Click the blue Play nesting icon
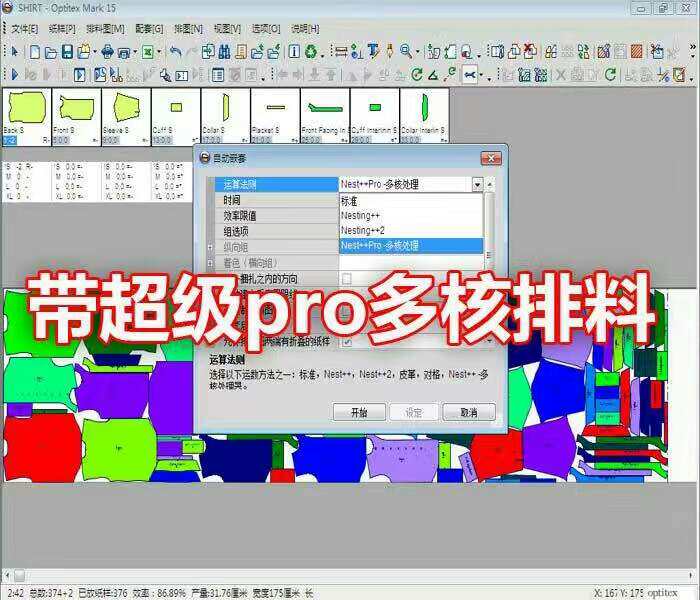The width and height of the screenshot is (700, 600). pos(15,75)
